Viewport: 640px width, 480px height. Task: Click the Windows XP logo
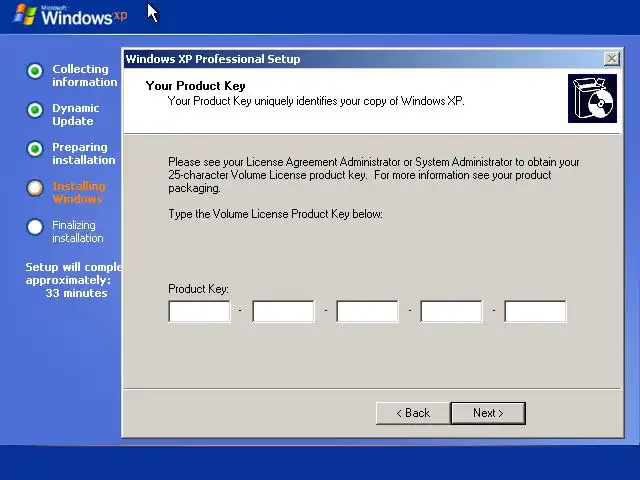[x=70, y=15]
